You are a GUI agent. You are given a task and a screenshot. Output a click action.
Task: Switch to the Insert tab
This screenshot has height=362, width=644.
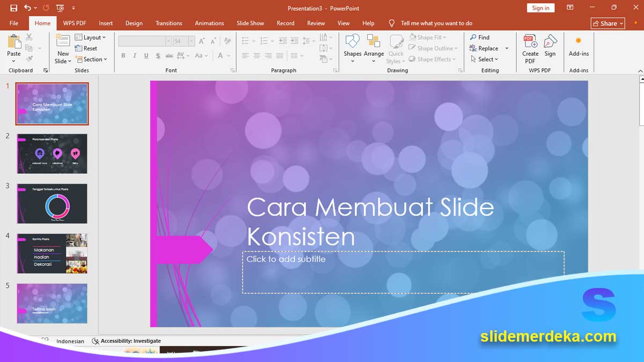(106, 23)
